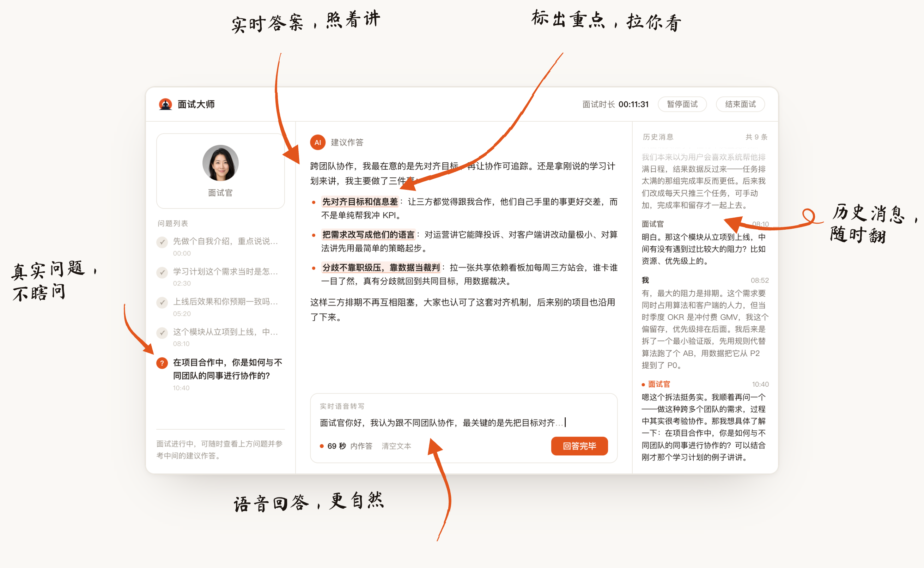The height and width of the screenshot is (568, 924).
Task: Click the 面试大师 app title
Action: click(x=196, y=104)
